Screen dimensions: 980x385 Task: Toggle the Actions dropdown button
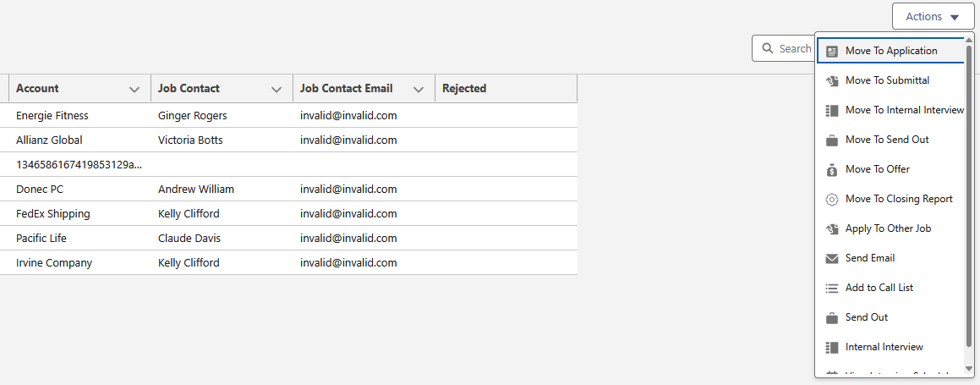coord(933,17)
